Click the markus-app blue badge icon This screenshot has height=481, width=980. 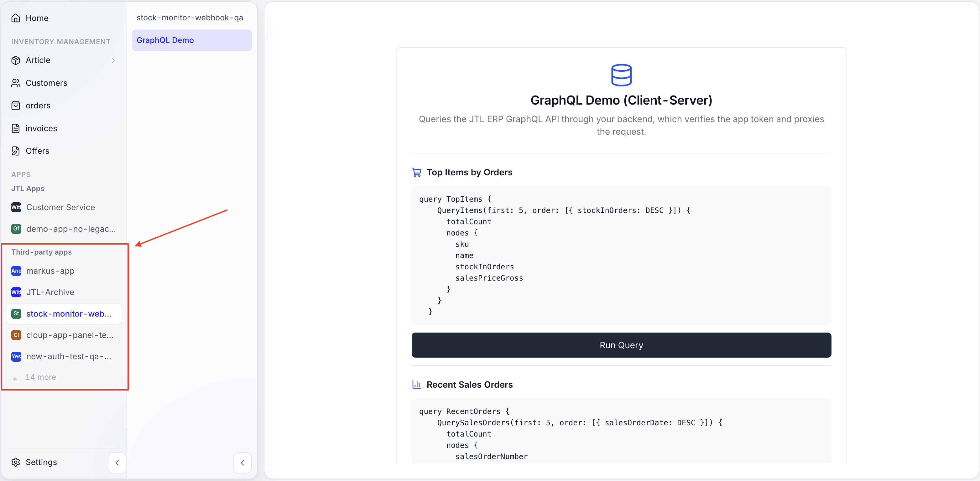16,271
